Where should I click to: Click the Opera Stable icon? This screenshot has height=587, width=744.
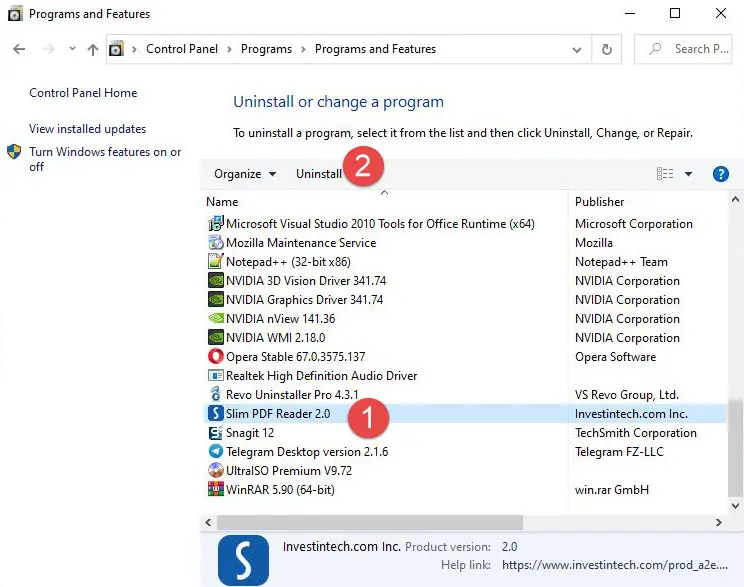click(216, 356)
